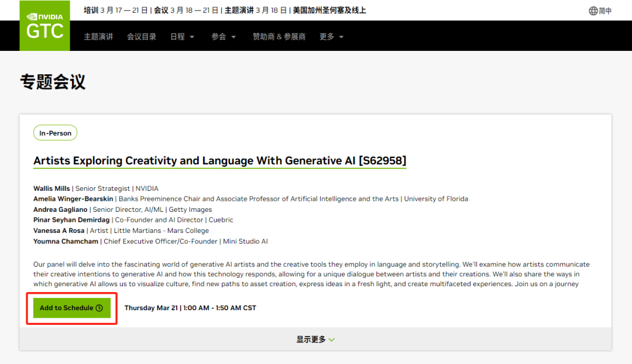Open the 更多 dropdown menu
Screen dimensions: 632x364
tap(331, 37)
